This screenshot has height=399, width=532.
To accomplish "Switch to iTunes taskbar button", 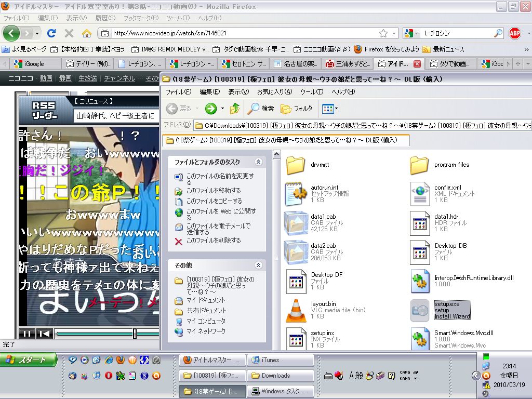I will click(281, 360).
